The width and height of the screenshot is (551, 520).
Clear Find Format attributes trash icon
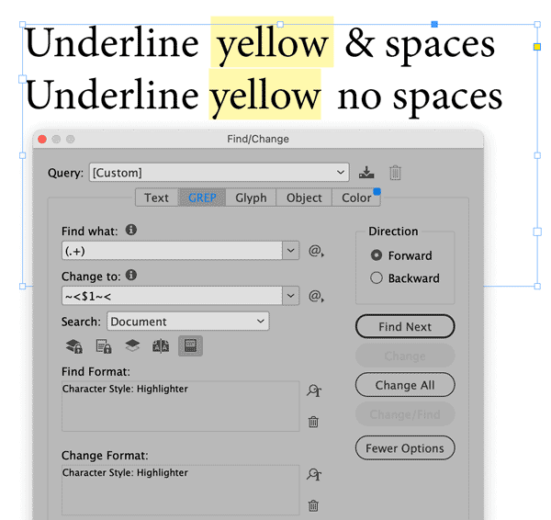(313, 421)
